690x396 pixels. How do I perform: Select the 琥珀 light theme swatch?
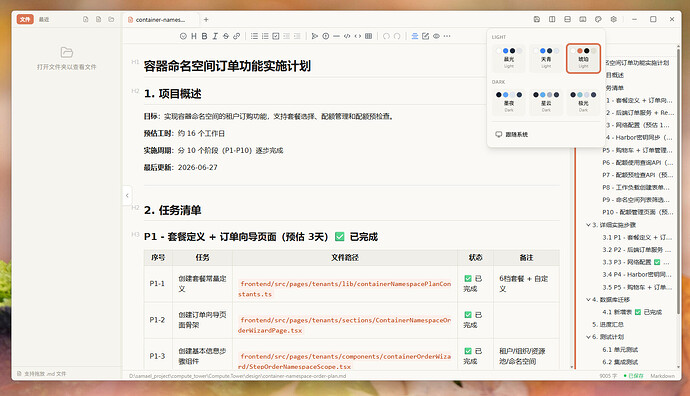pos(583,58)
